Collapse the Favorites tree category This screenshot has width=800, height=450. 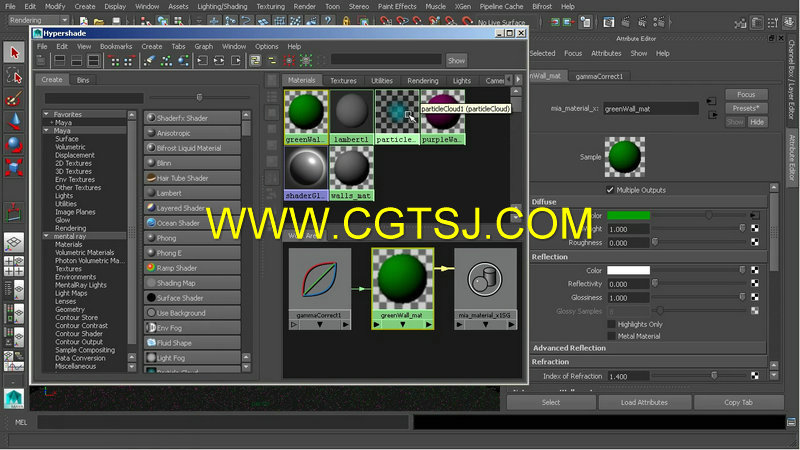coord(46,114)
